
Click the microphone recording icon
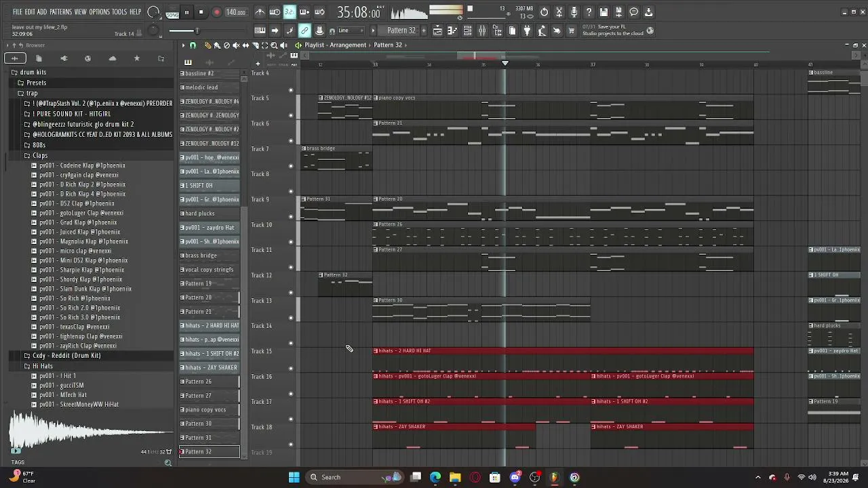574,12
